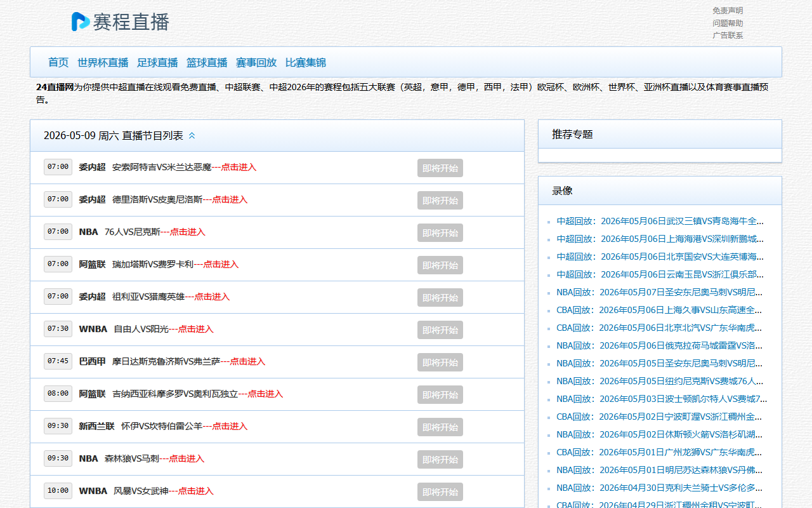
Task: Open NBA replay 波士顿凯尔特人VS费城
Action: 662,399
